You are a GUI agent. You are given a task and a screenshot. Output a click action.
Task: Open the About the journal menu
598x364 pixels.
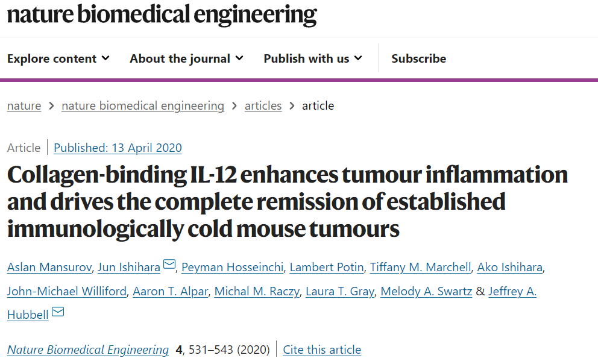click(x=186, y=58)
